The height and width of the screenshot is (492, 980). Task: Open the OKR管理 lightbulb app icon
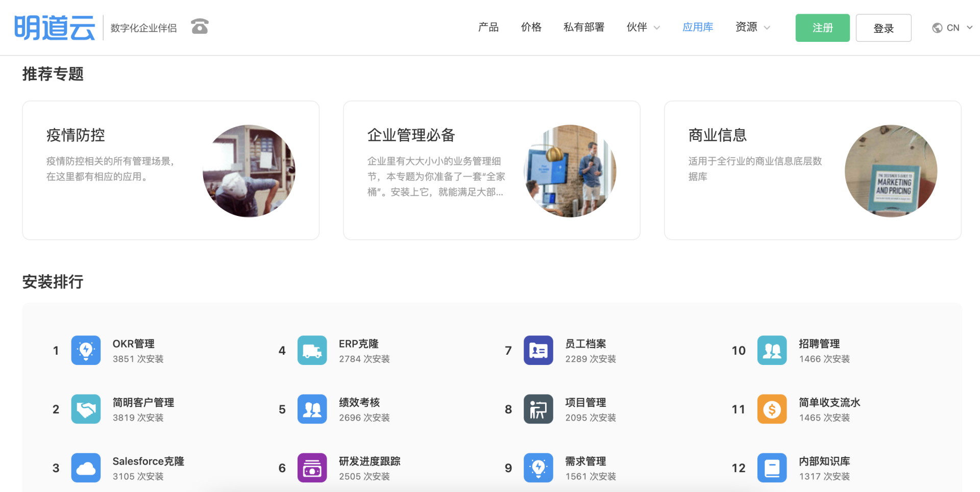pos(86,350)
